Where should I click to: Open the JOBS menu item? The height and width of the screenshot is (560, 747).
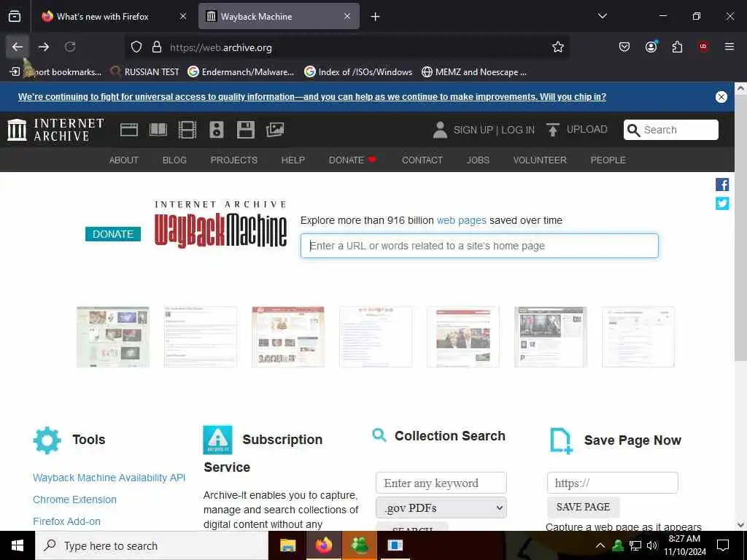[478, 160]
